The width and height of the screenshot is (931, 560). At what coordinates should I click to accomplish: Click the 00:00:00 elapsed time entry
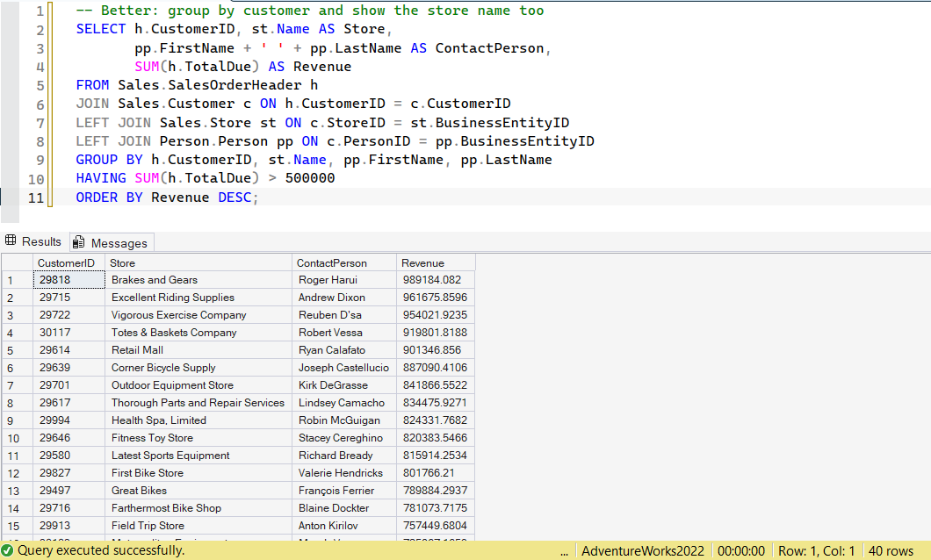tap(741, 551)
